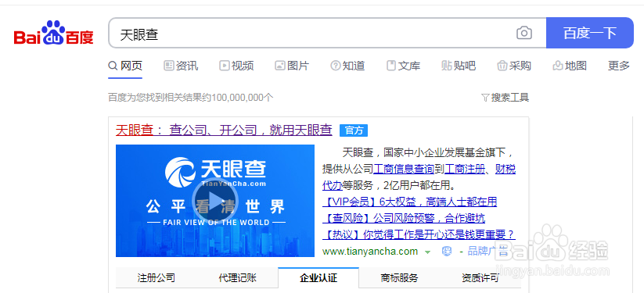Open the 工商注册 link
Image resolution: width=644 pixels, height=293 pixels.
465,169
